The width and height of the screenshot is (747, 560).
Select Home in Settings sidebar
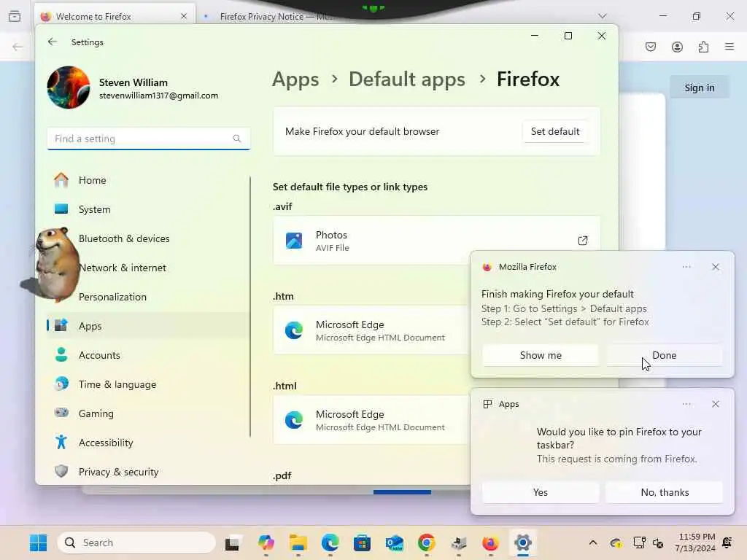click(148, 180)
